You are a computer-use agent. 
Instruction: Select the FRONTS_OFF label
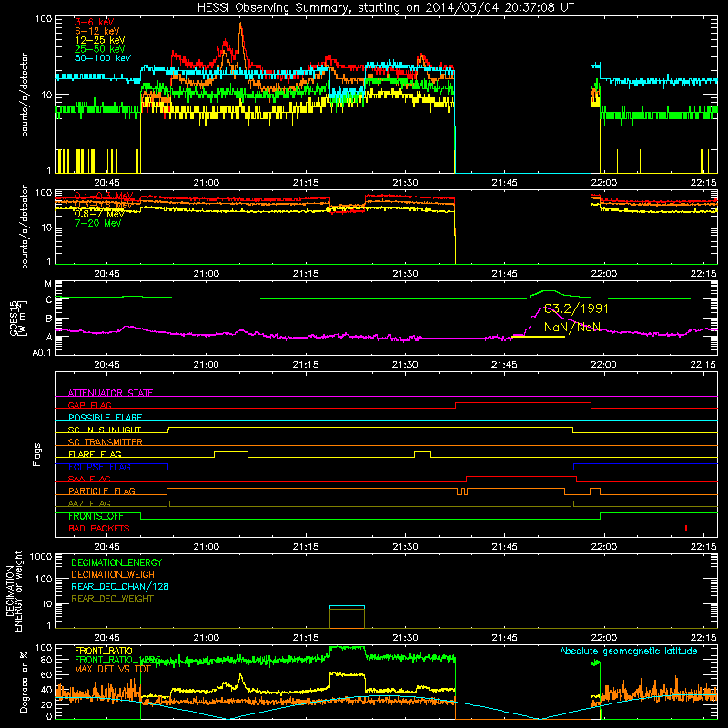[96, 516]
